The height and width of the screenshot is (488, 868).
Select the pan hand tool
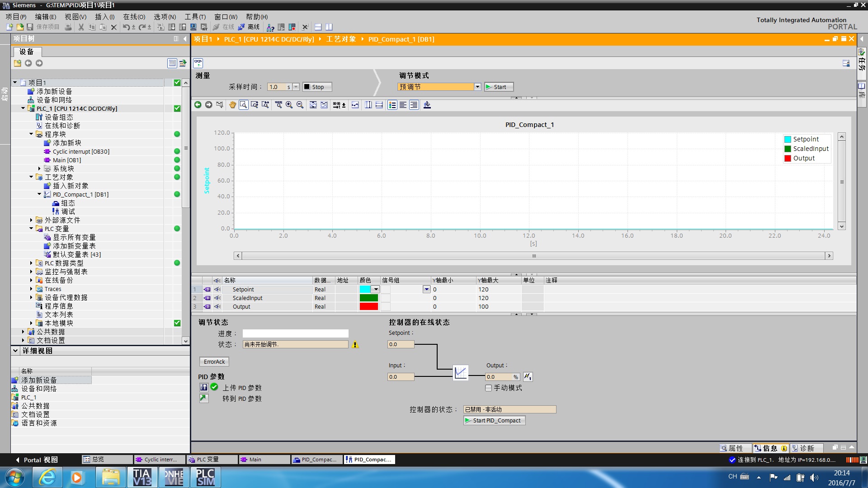tap(232, 105)
